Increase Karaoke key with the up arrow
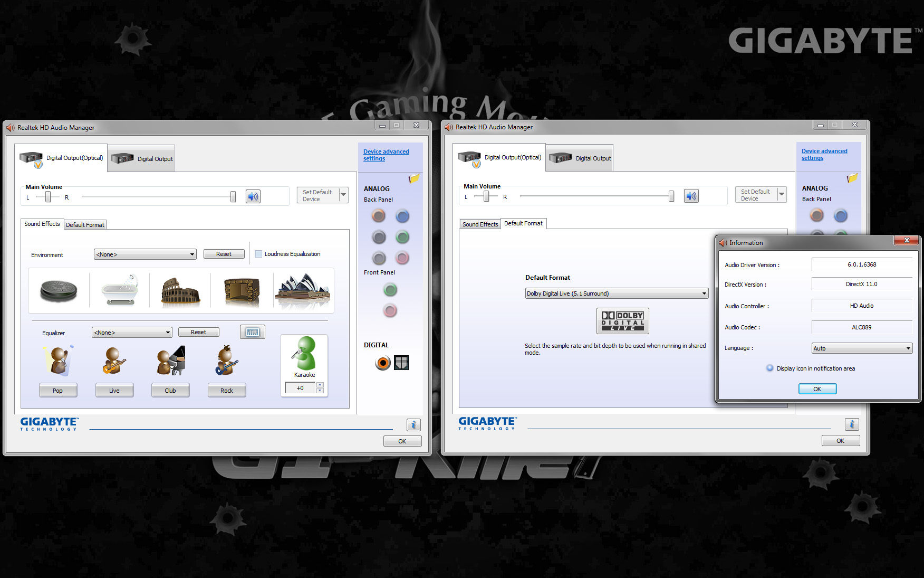 point(320,384)
